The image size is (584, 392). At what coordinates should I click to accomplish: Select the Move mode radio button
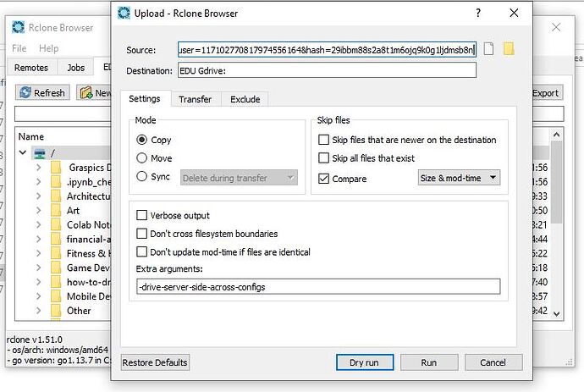(x=141, y=158)
